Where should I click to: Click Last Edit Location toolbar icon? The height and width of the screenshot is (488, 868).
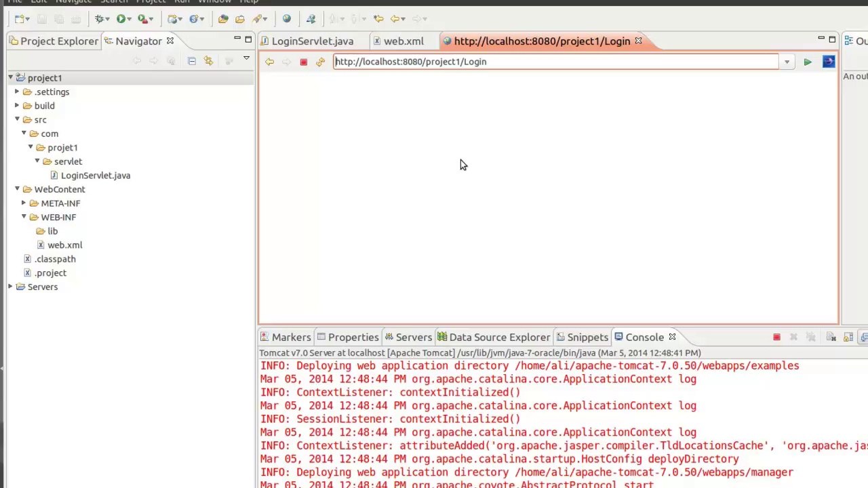(x=378, y=19)
